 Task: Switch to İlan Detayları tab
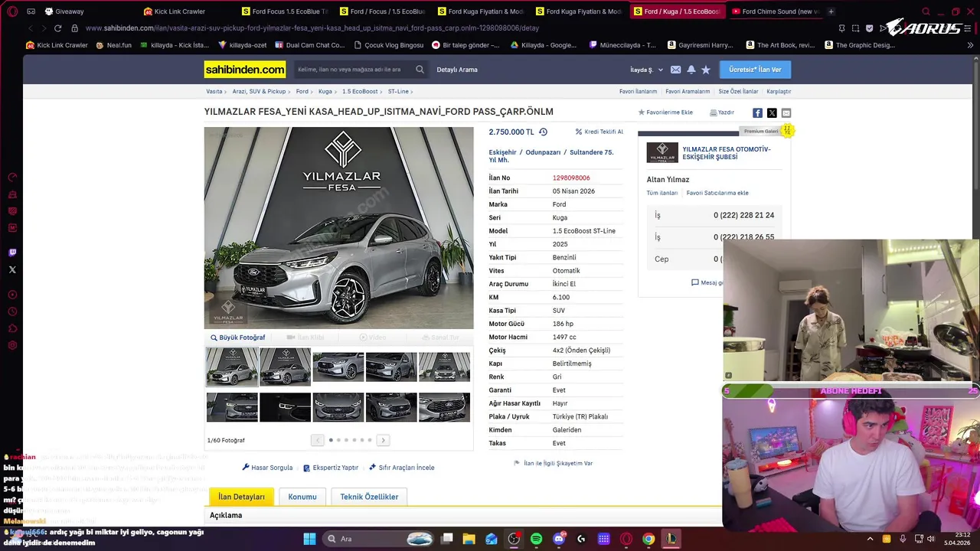(x=241, y=497)
